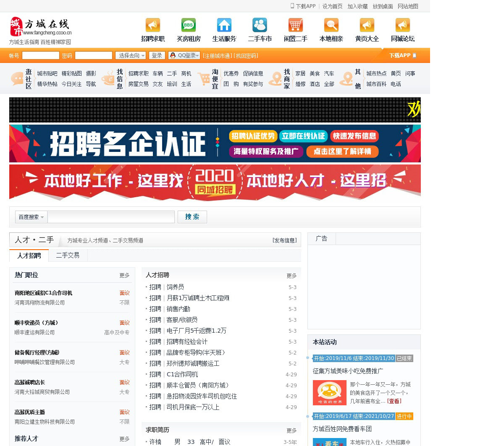
Task: Select the 人才招聘 tab
Action: pyautogui.click(x=29, y=256)
